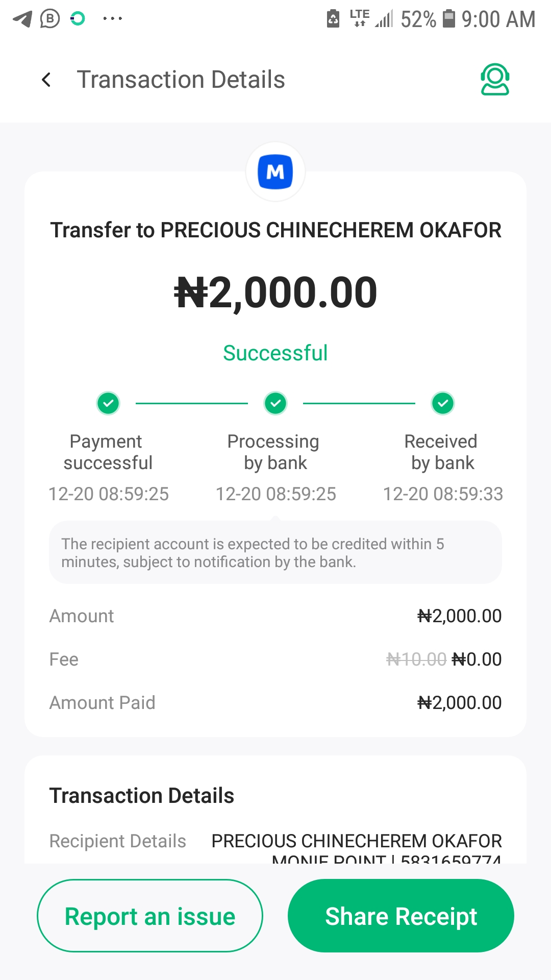This screenshot has width=551, height=980.
Task: Tap the Received by bank checkmark
Action: point(443,403)
